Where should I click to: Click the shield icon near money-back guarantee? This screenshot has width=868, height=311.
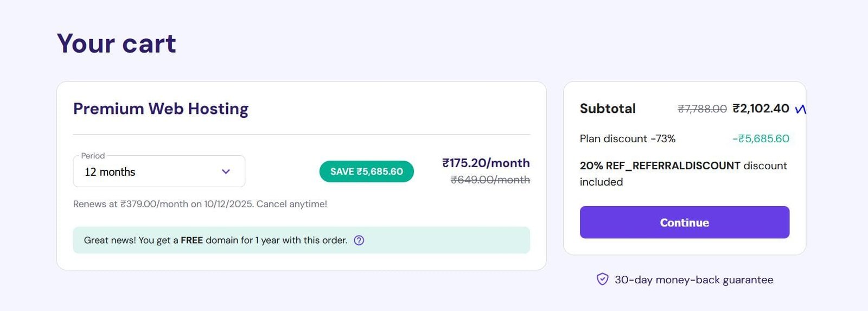tap(602, 280)
